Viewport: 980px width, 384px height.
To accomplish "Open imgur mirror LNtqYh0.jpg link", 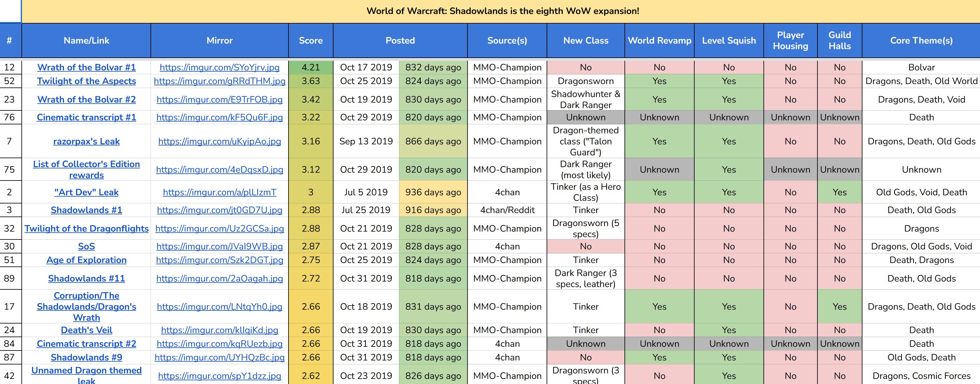I will point(220,306).
